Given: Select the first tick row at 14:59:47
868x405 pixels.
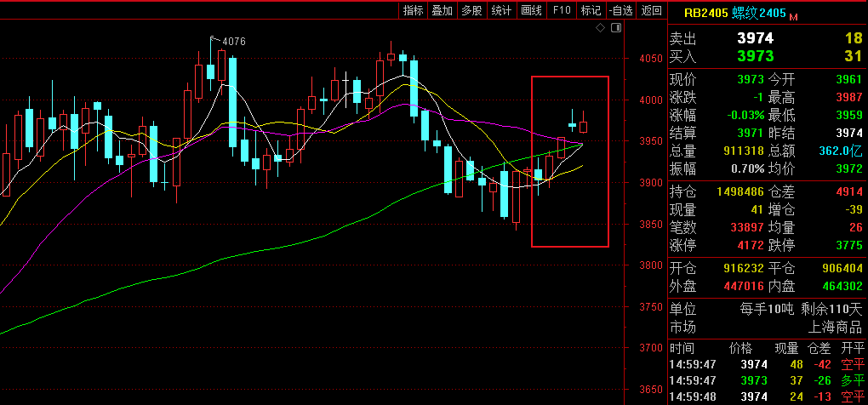Looking at the screenshot, I should tap(766, 364).
